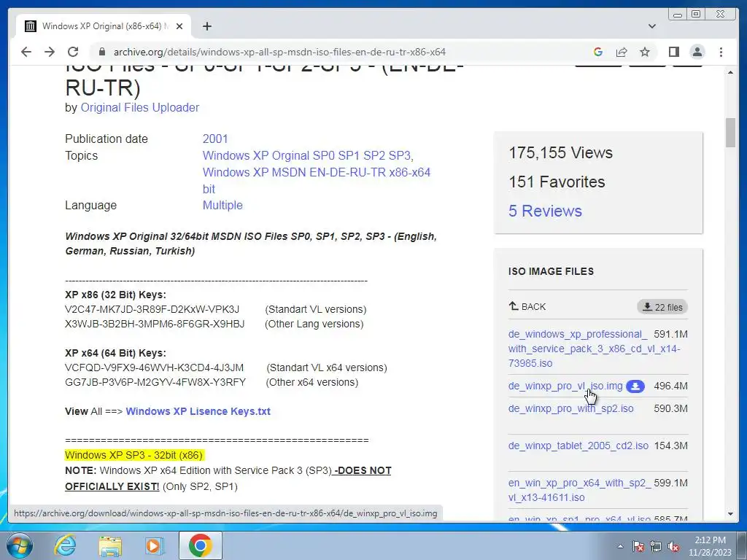
Task: Click the page scrollbar up arrow
Action: (730, 72)
